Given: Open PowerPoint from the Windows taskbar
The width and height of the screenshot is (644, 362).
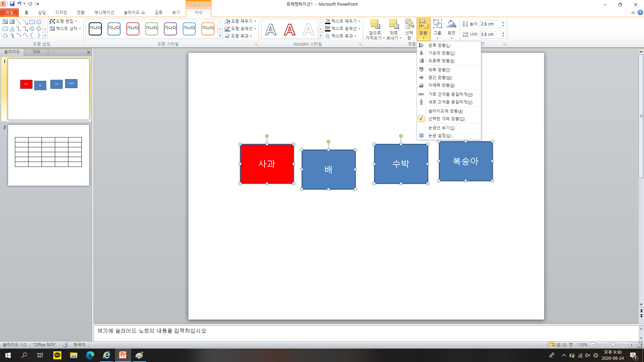Looking at the screenshot, I should pyautogui.click(x=123, y=355).
